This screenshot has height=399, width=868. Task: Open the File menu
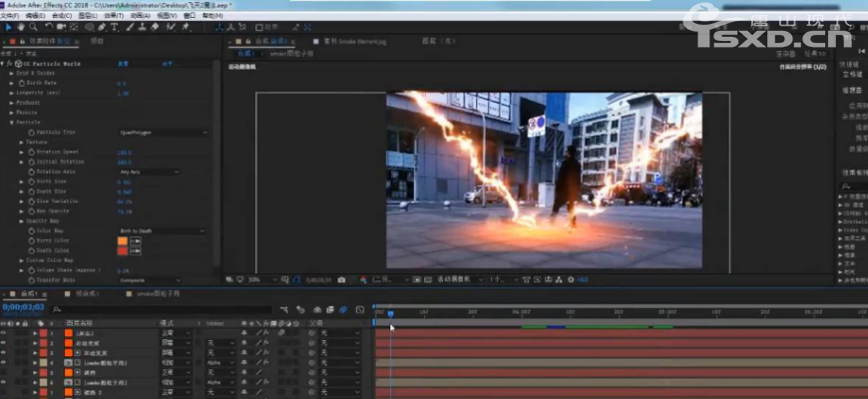pyautogui.click(x=9, y=16)
